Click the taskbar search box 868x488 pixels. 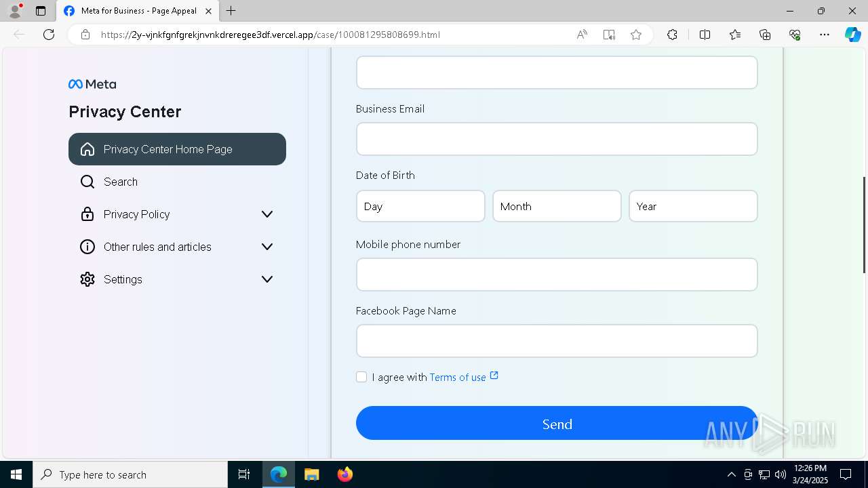coord(130,474)
